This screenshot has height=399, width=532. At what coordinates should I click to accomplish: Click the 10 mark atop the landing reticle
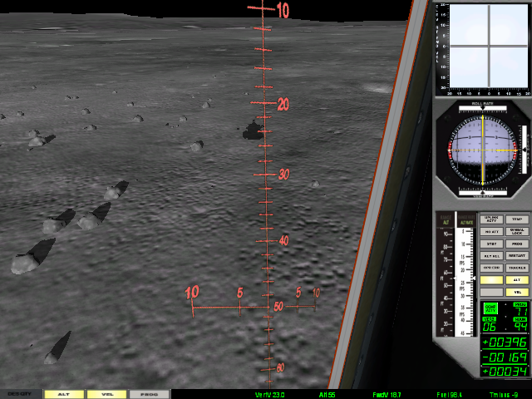[283, 10]
